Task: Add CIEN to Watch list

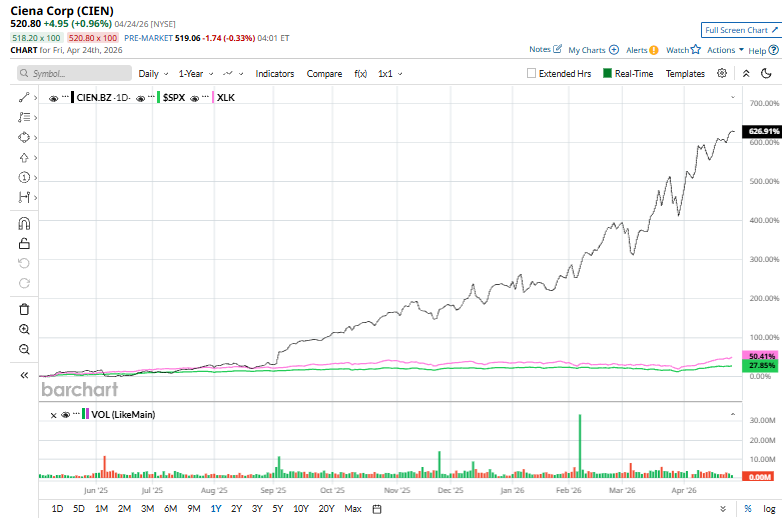Action: 683,50
